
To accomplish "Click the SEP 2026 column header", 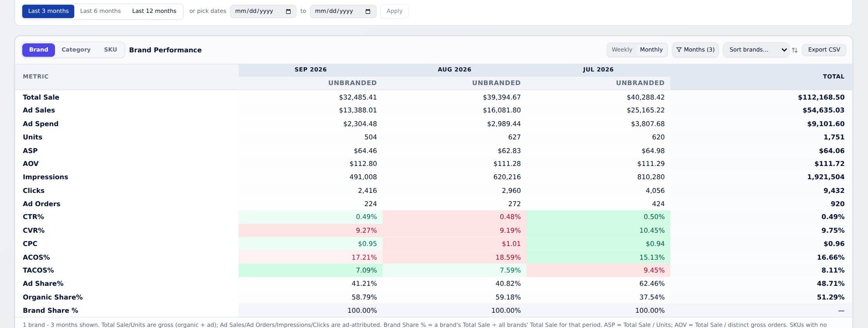I will [x=310, y=70].
